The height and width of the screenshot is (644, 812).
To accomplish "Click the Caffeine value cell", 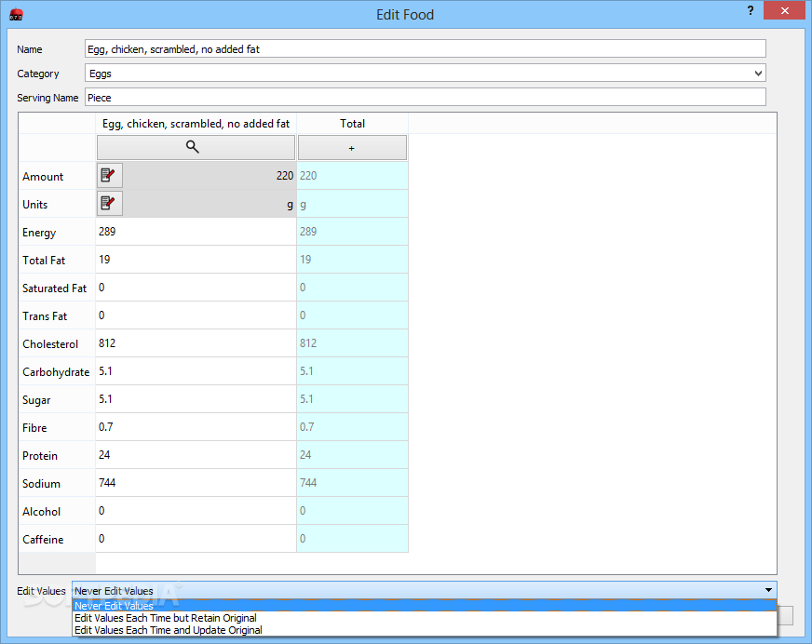I will coord(196,539).
